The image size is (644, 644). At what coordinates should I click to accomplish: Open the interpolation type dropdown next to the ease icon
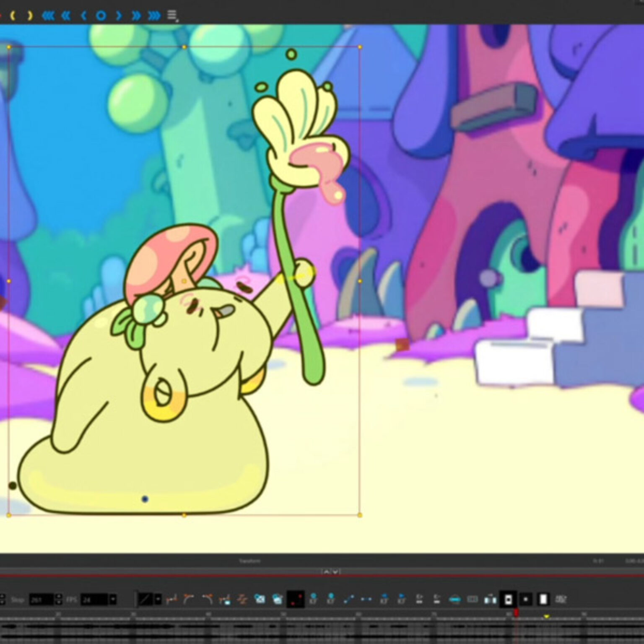click(158, 599)
